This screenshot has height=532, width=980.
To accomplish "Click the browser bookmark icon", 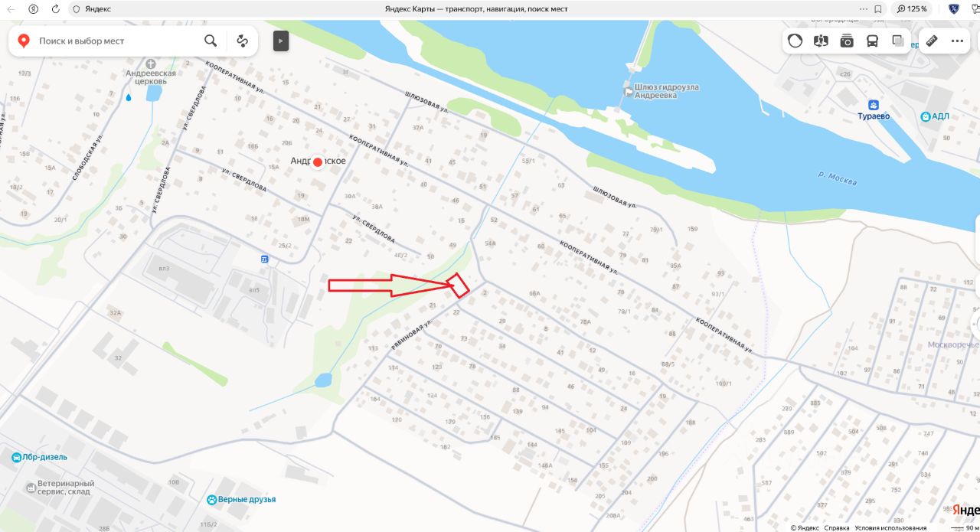I will tap(877, 8).
